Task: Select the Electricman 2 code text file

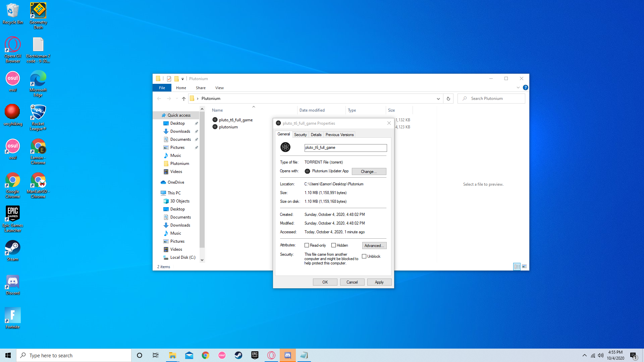Action: [38, 50]
